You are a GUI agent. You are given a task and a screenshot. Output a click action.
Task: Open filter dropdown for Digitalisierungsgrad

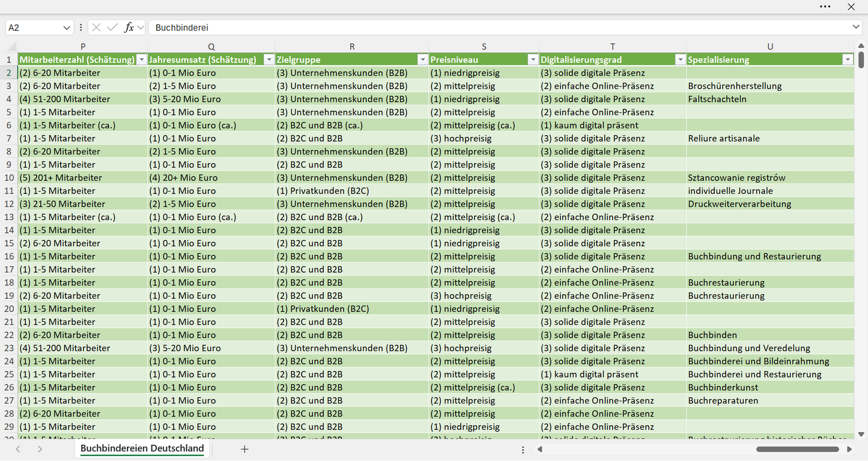point(680,59)
